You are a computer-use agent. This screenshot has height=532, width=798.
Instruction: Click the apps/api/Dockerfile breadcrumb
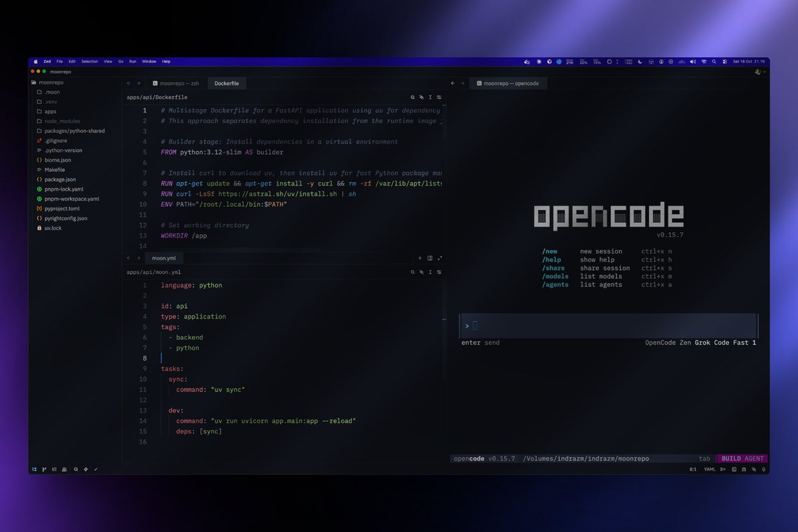coord(157,97)
